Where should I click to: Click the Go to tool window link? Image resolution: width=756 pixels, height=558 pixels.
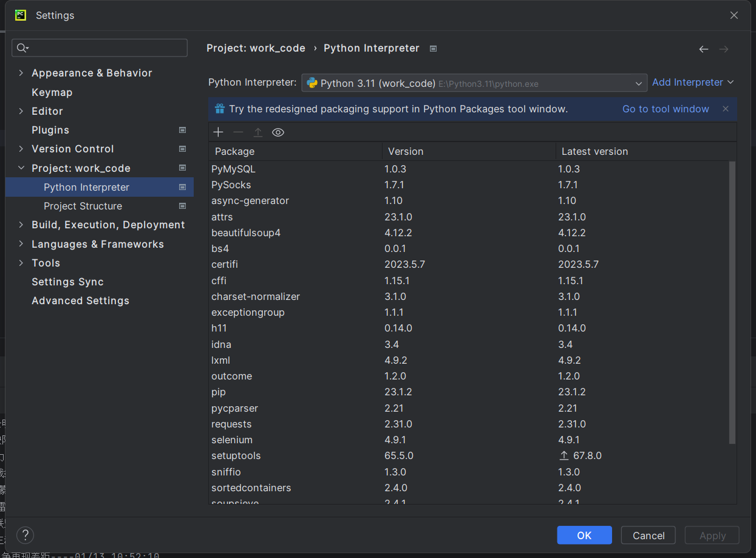[x=666, y=109]
